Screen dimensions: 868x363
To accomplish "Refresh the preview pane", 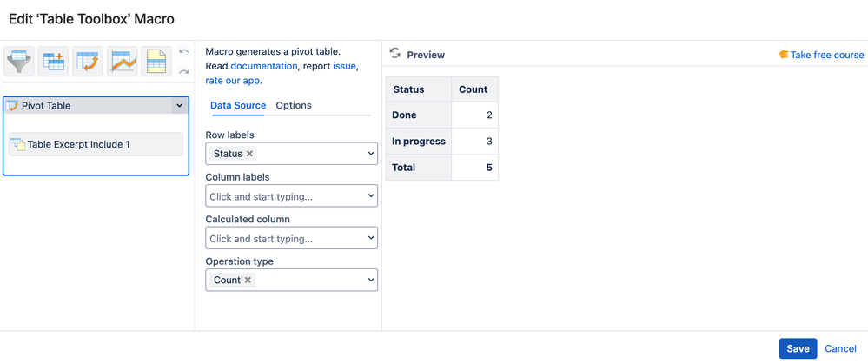I will click(x=395, y=54).
